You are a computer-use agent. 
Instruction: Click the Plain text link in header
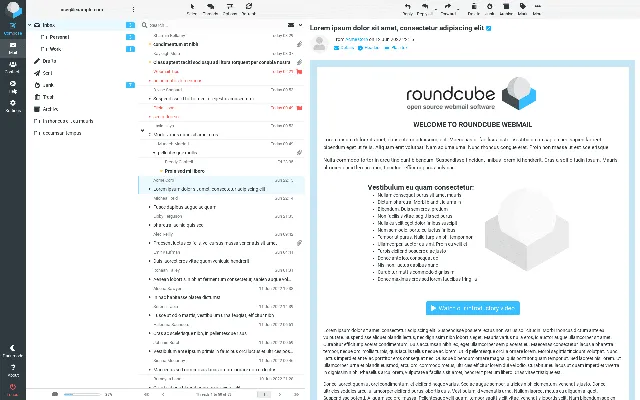click(396, 48)
